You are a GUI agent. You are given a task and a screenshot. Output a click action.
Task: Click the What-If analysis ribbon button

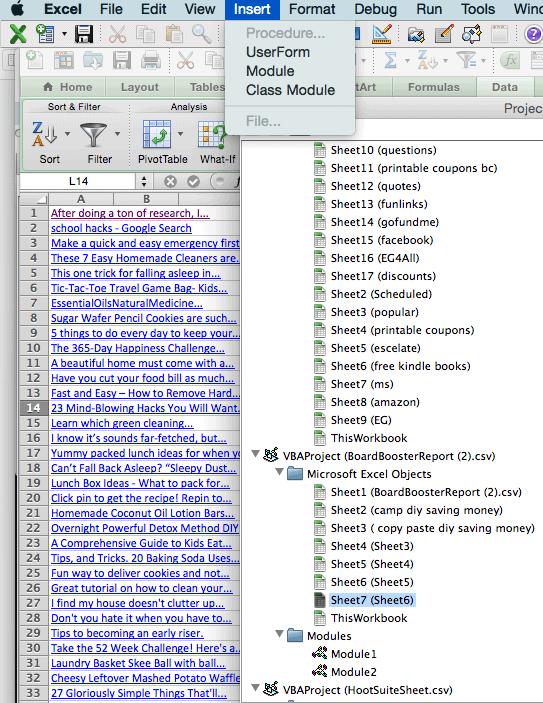217,142
